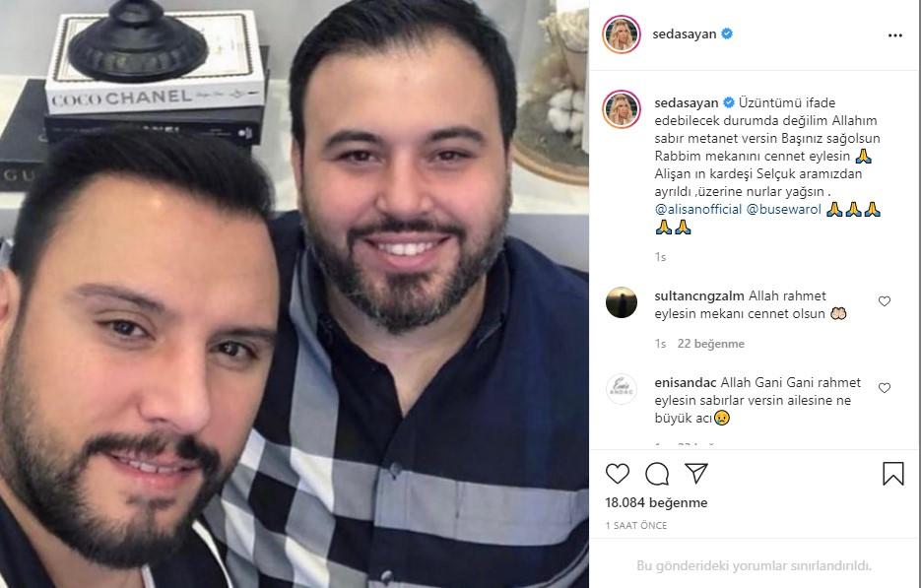Open the @busewarol mention link
The height and width of the screenshot is (588, 921).
point(783,209)
